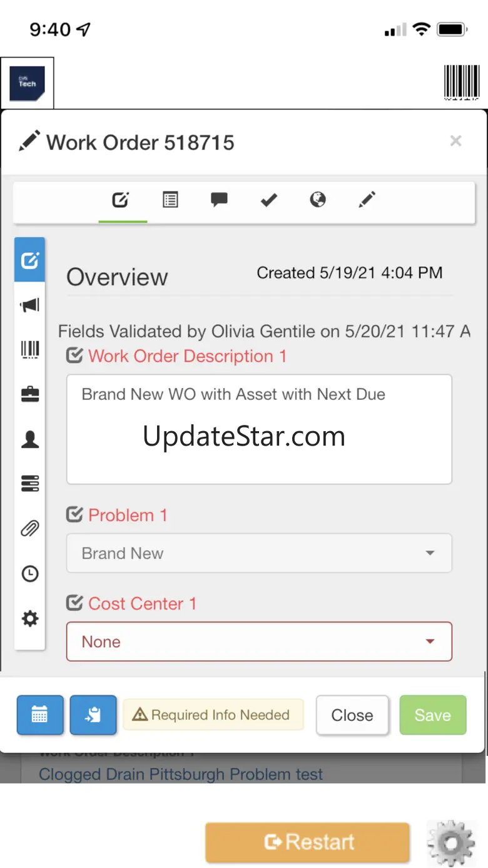488x868 pixels.
Task: Expand the Cost Center 1 'None' dropdown
Action: [x=259, y=641]
